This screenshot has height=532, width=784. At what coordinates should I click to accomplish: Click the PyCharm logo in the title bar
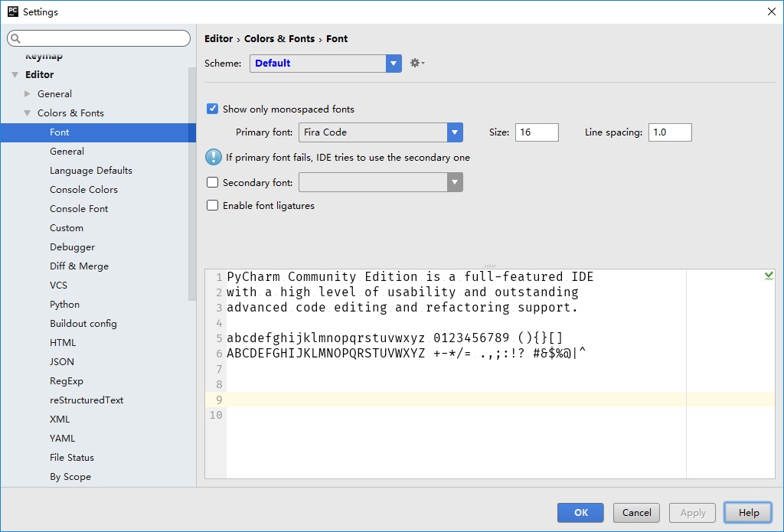pyautogui.click(x=12, y=11)
